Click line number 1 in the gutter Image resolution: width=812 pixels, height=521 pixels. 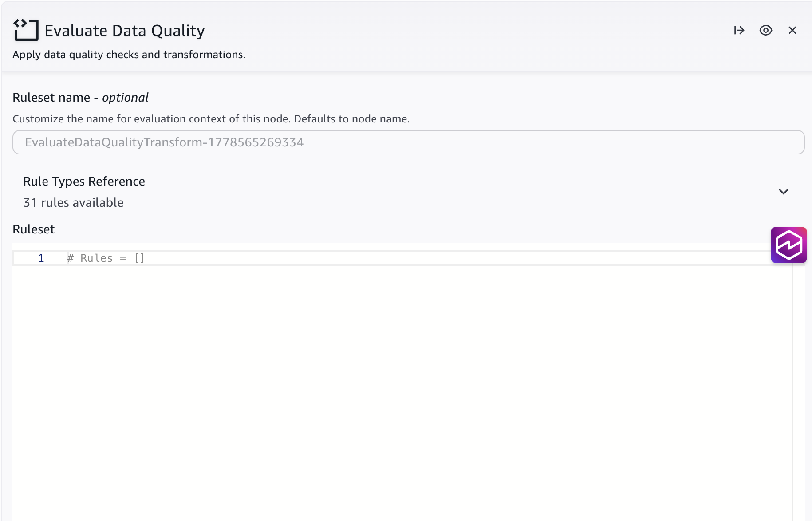pos(41,258)
